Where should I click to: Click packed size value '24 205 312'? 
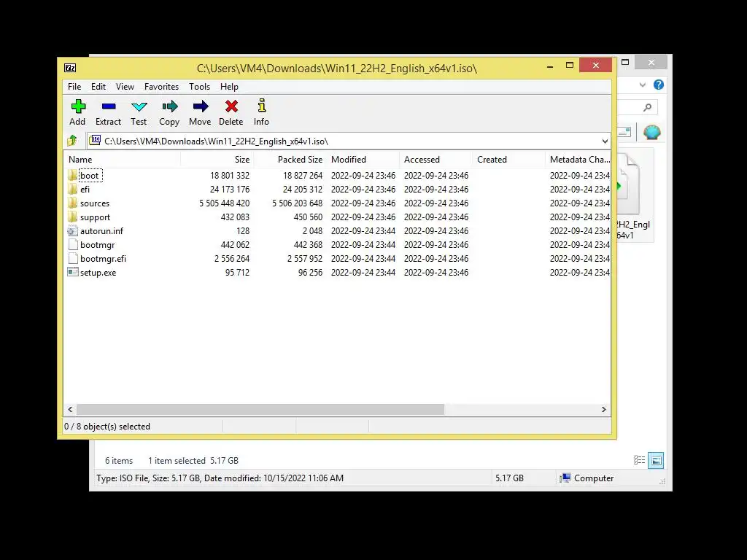tap(303, 190)
